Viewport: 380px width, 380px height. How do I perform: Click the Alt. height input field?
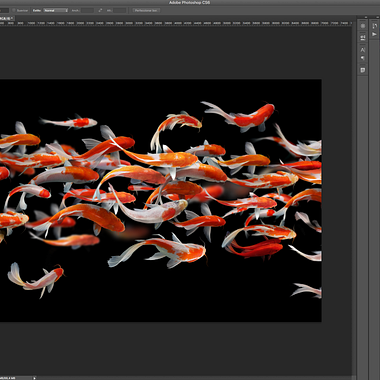(x=120, y=11)
